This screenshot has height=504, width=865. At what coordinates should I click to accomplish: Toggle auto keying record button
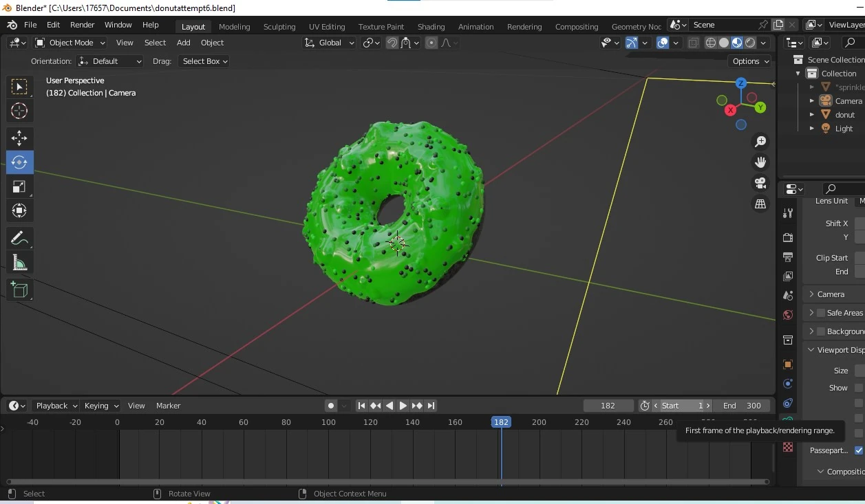[x=331, y=406]
